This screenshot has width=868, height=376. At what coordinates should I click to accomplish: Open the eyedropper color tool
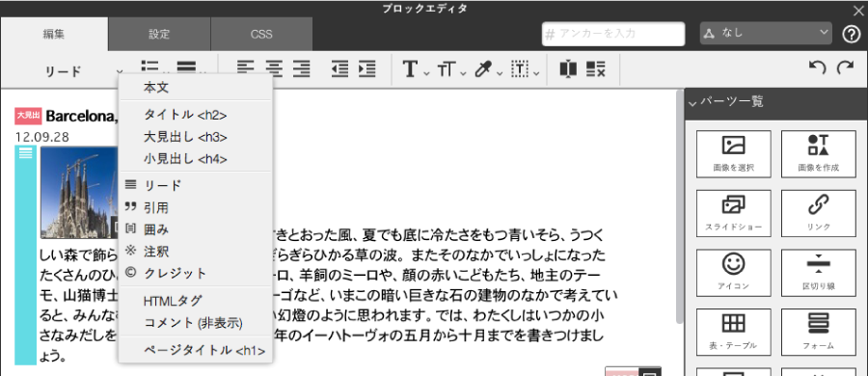click(x=483, y=69)
